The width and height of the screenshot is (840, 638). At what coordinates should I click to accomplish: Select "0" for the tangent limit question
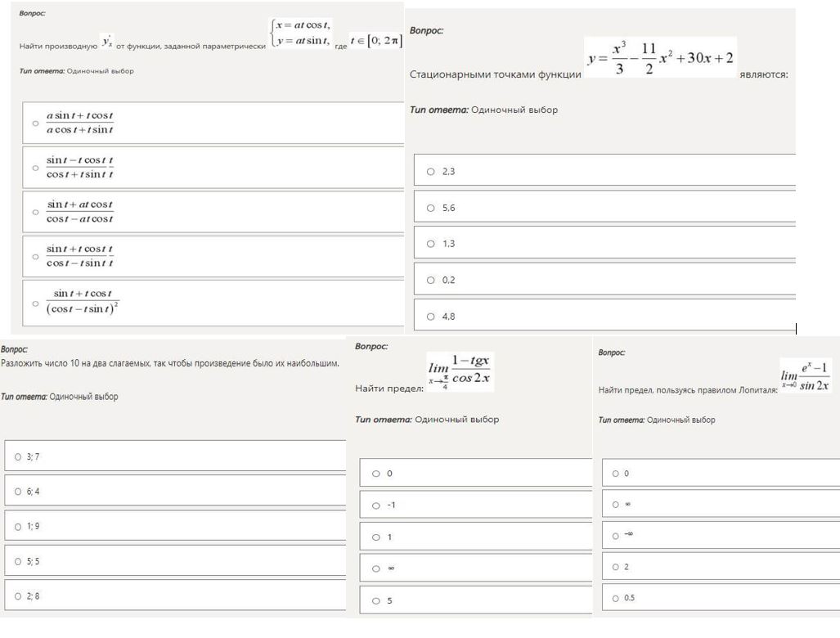376,474
